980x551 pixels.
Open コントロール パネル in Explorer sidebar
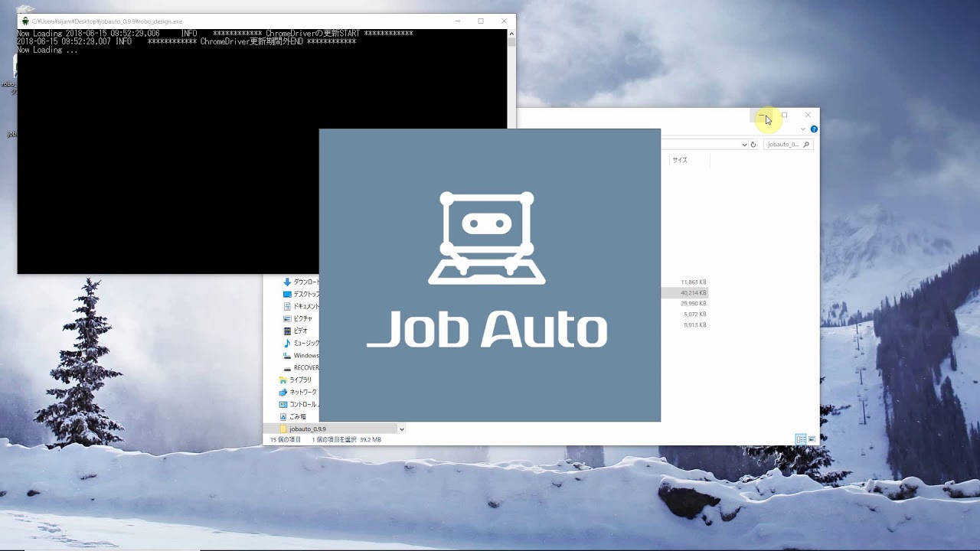(299, 404)
